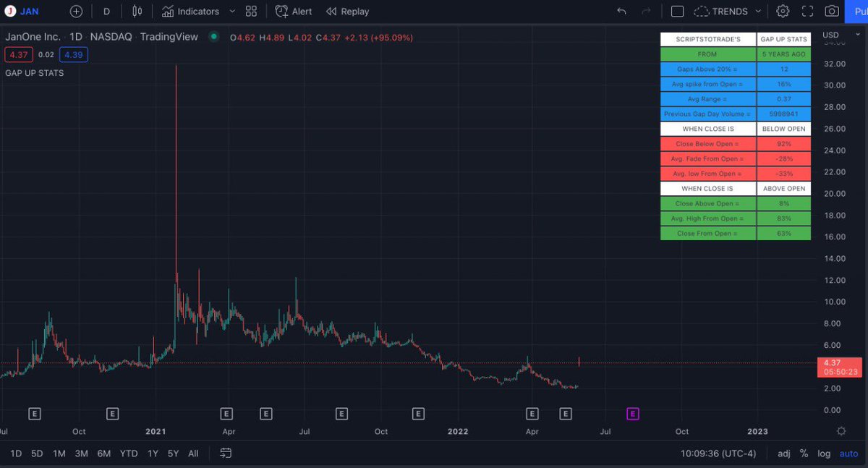Open the indicator templates grid icon
Screen dimensions: 868x468
251,12
